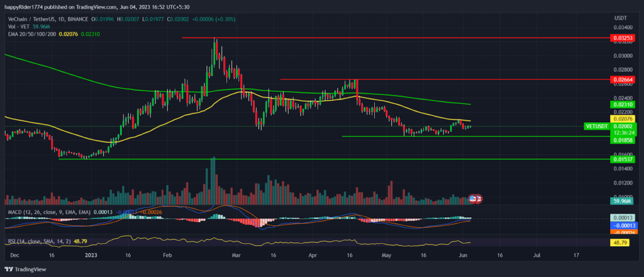This screenshot has width=644, height=277.
Task: Click the 0.01200 price axis tick
Action: coord(622,183)
